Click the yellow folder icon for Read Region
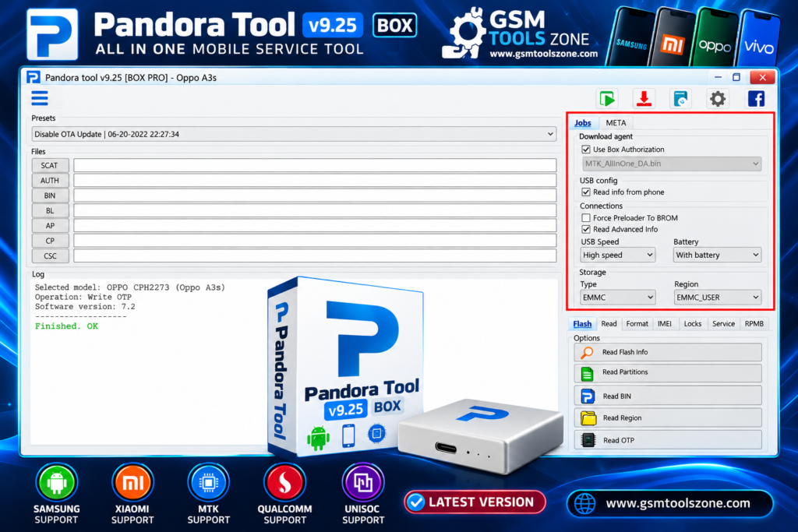The height and width of the screenshot is (532, 798). click(x=588, y=417)
